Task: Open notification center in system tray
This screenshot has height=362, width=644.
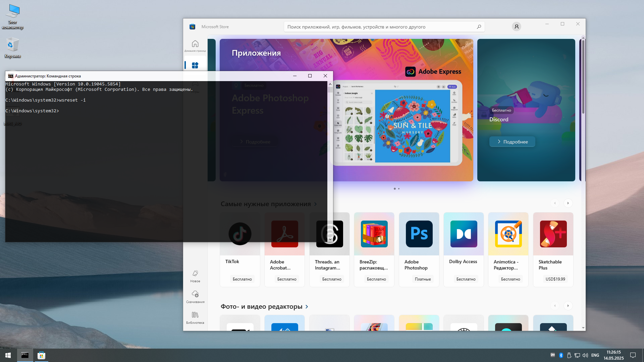Action: point(633,355)
